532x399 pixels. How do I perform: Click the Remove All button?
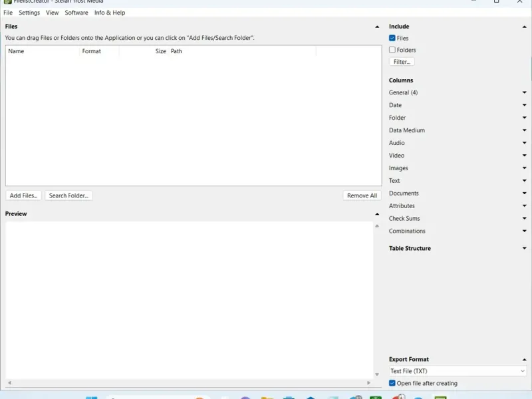(x=362, y=196)
